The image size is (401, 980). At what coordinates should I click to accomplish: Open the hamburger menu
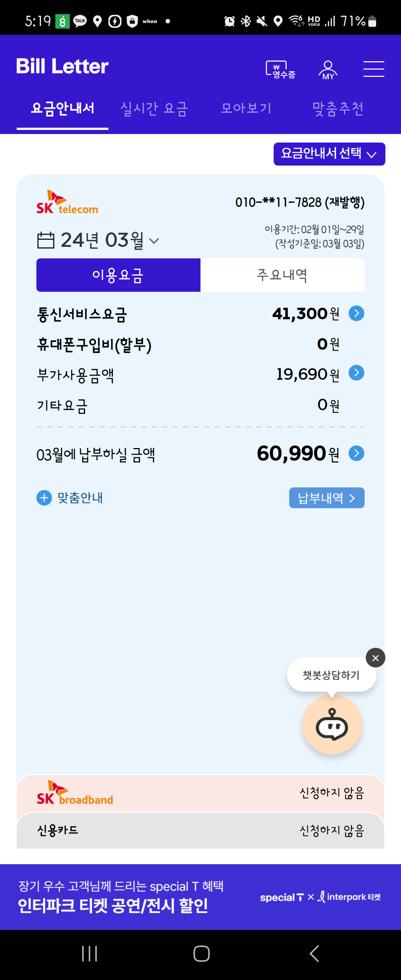click(x=373, y=69)
